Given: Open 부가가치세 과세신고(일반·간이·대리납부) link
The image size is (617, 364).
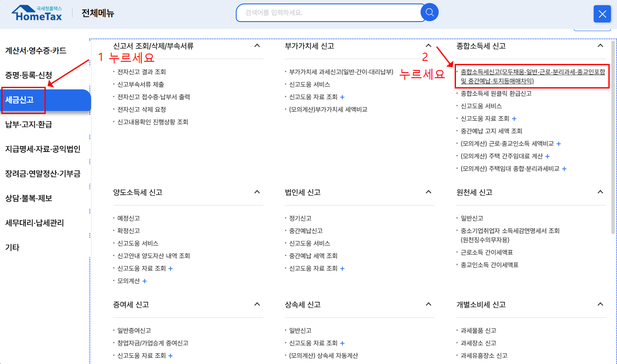Looking at the screenshot, I should (x=341, y=72).
